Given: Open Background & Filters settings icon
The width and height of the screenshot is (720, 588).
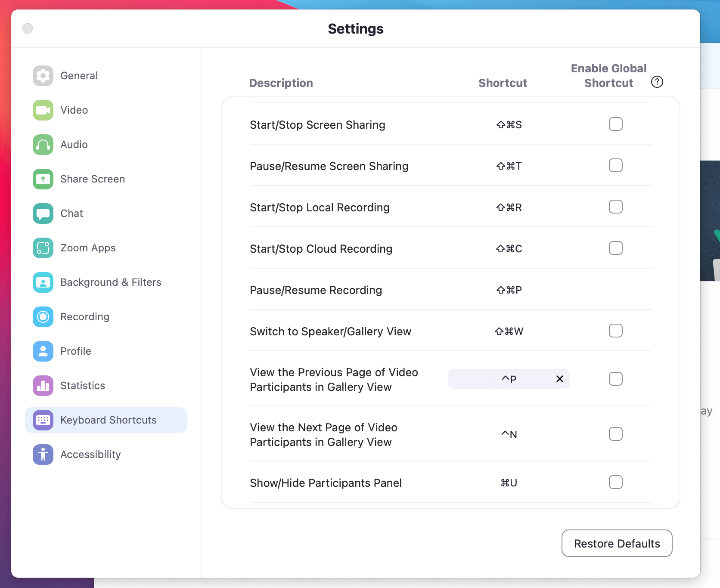Looking at the screenshot, I should coord(43,282).
